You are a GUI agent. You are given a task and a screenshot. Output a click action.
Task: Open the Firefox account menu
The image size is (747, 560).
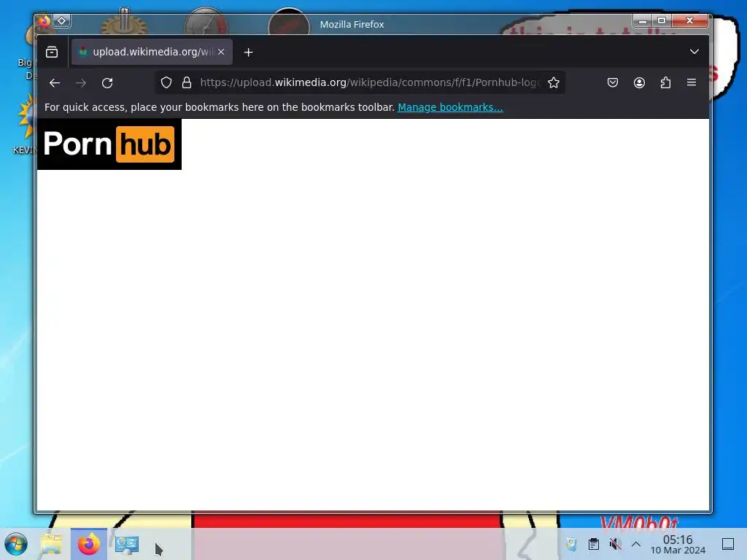tap(639, 83)
